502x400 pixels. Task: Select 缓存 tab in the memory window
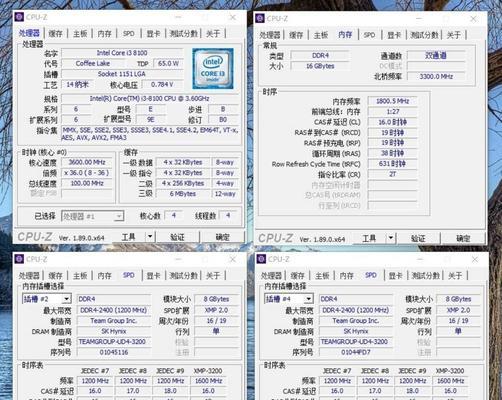click(x=296, y=35)
